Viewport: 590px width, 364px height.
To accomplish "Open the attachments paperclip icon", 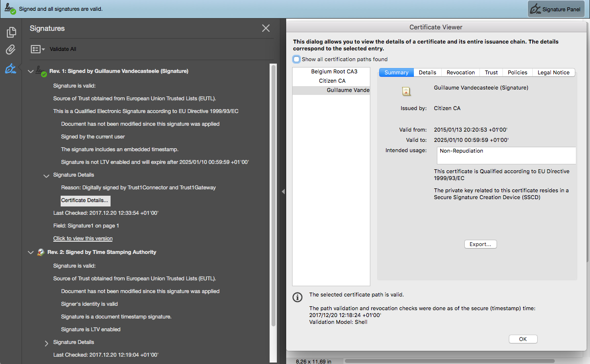I will (11, 50).
